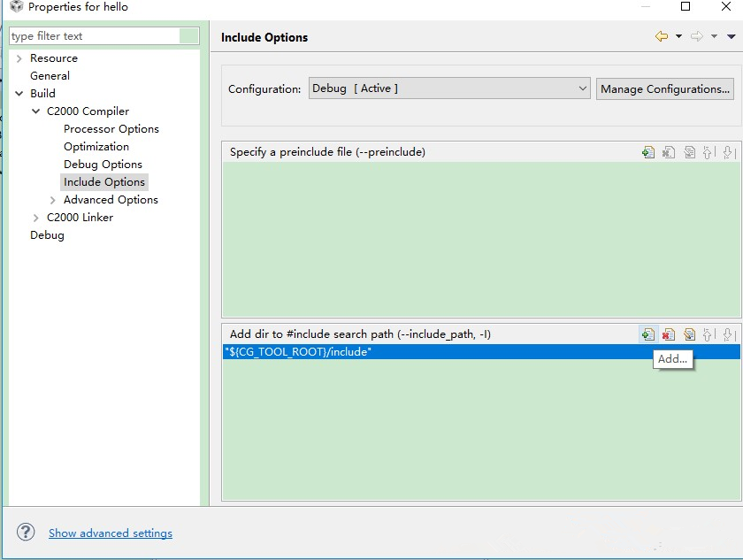Move include path entry up
Screen dimensions: 743x560
[x=709, y=334]
